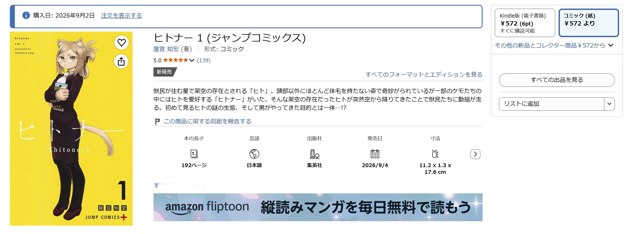Screen dimensions: 644x234
Task: Show next product details with right arrow
Action: coord(475,154)
